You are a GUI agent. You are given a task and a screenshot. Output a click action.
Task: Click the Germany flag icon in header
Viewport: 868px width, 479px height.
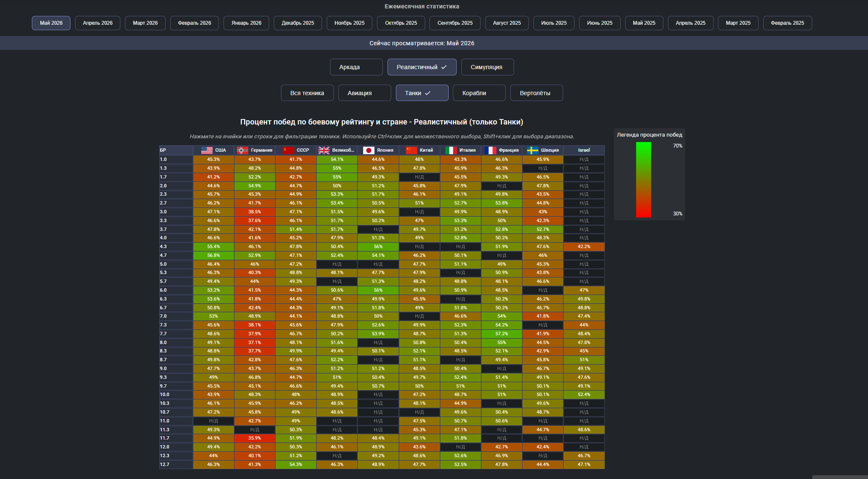[x=242, y=150]
